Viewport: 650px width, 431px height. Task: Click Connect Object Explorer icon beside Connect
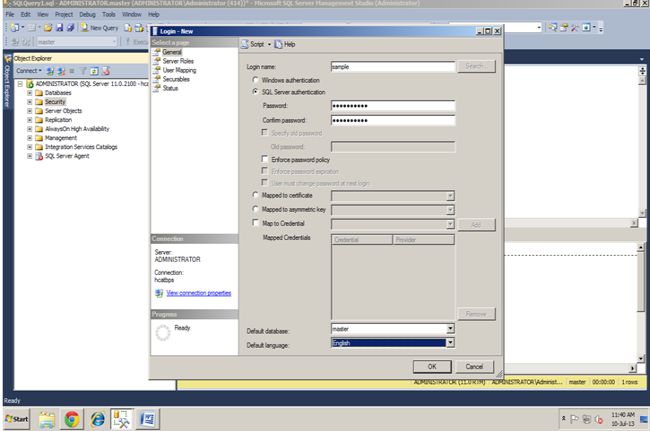(50, 71)
